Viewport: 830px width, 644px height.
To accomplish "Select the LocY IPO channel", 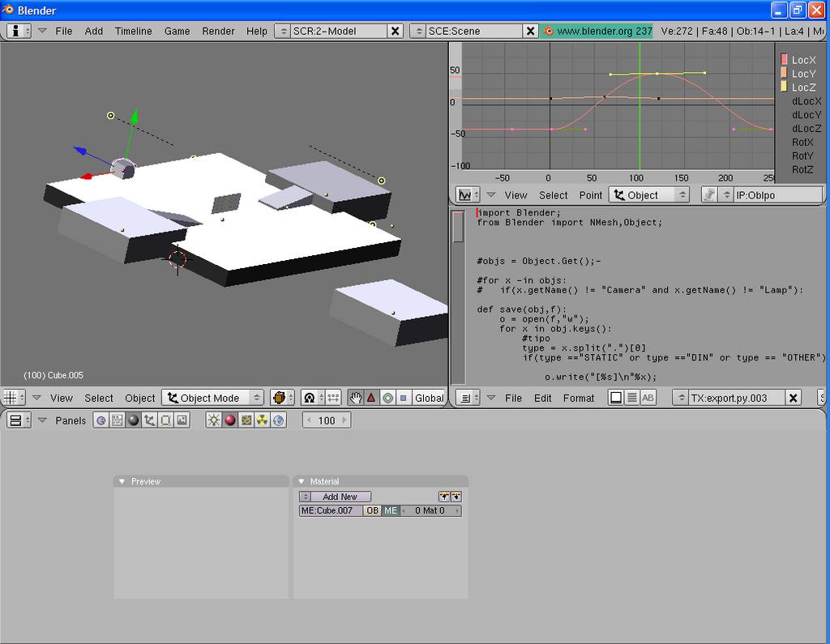I will point(803,74).
